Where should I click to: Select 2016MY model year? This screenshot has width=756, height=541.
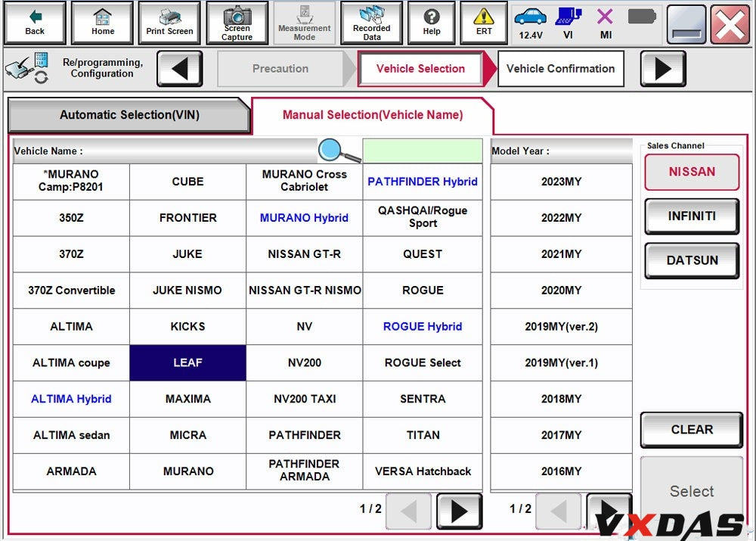coord(561,471)
